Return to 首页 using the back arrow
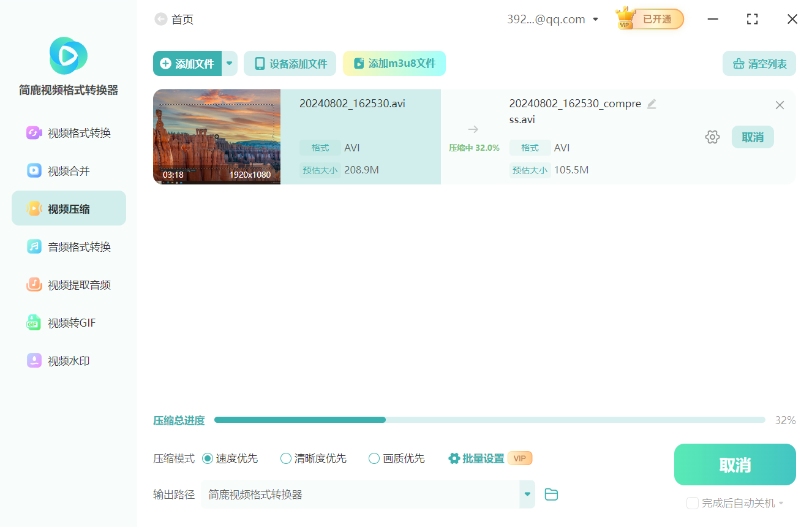Viewport: 812px width, 527px height. tap(161, 19)
